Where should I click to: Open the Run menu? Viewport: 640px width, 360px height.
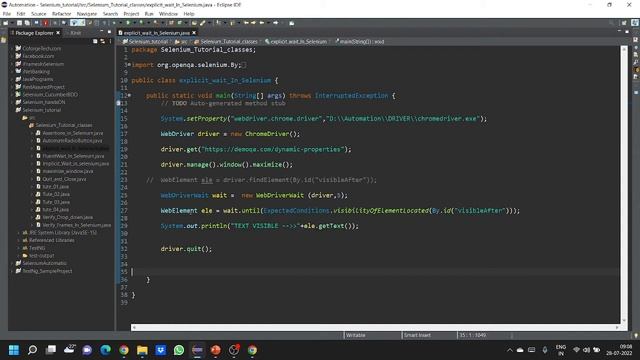tap(149, 14)
